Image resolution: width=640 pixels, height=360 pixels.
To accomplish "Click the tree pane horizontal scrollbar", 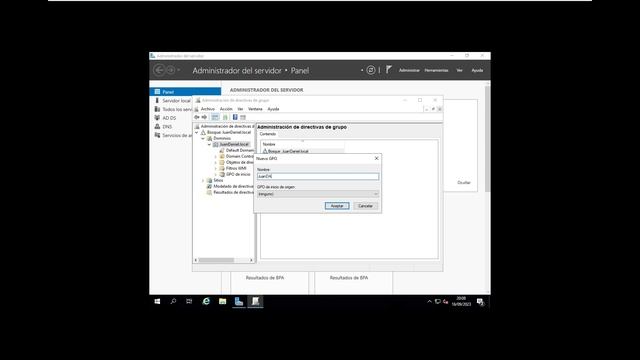I will pos(216,260).
